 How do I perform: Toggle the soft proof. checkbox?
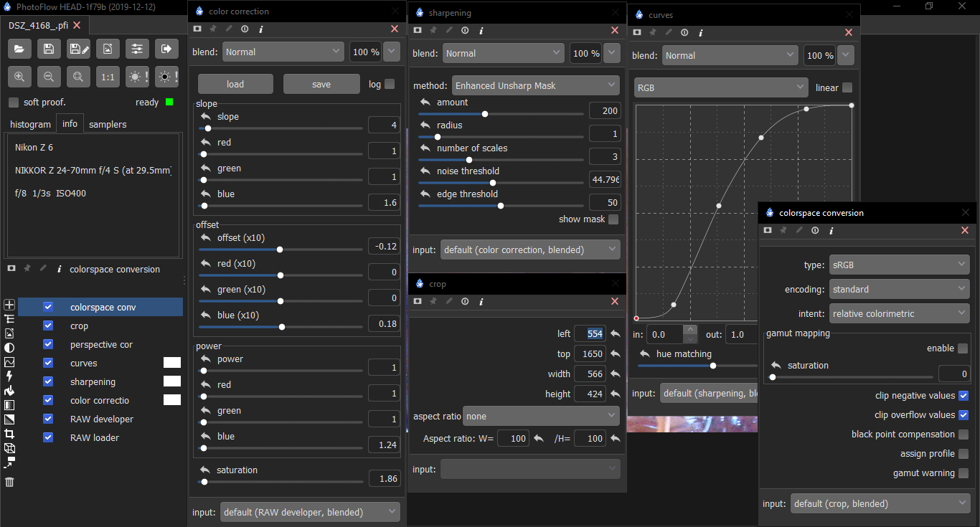pyautogui.click(x=14, y=103)
